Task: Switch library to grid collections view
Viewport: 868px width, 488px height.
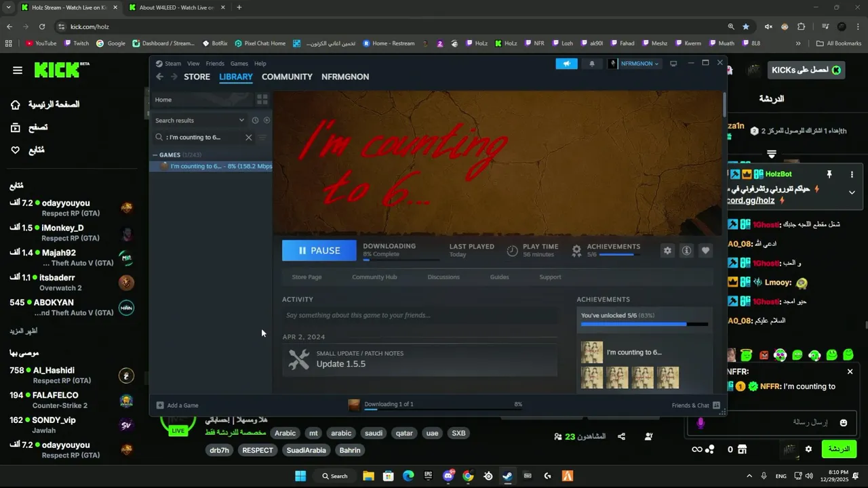Action: click(x=262, y=100)
